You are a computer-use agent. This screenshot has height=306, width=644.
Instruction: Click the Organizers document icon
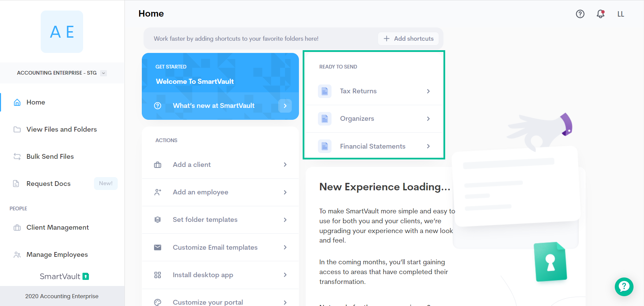(x=325, y=119)
